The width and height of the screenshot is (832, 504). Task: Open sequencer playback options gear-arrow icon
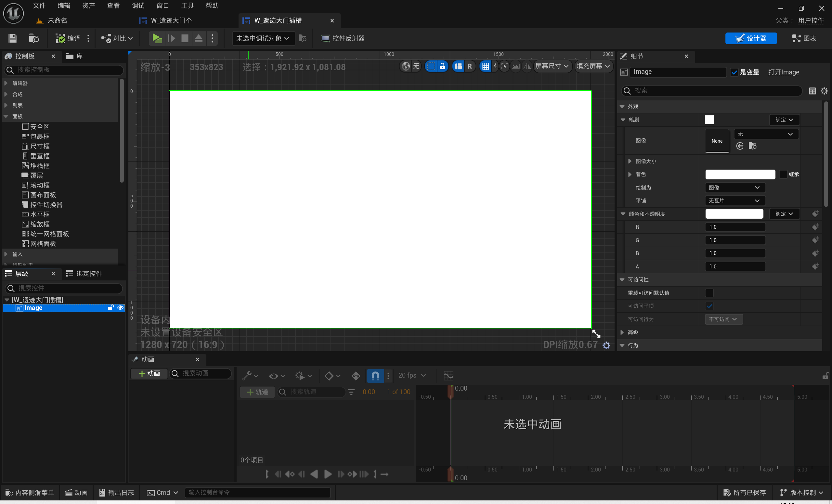pos(303,376)
